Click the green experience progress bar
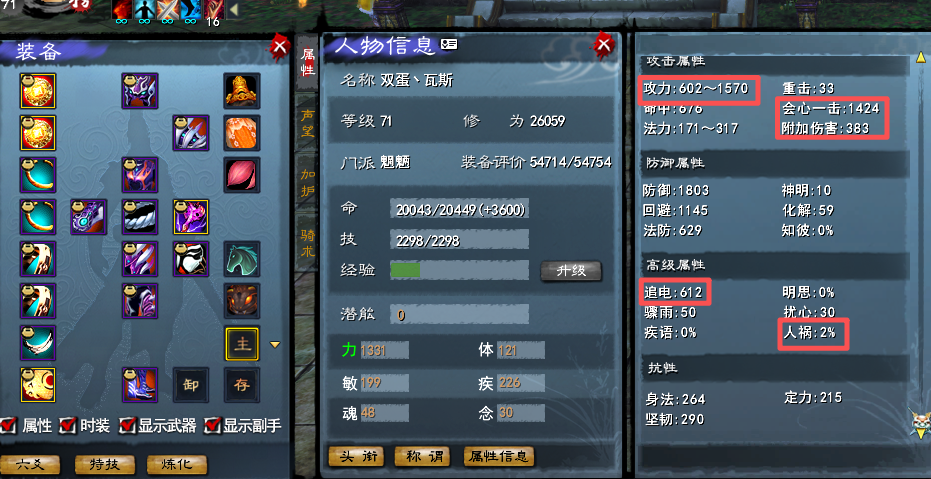This screenshot has height=479, width=931. pyautogui.click(x=406, y=270)
